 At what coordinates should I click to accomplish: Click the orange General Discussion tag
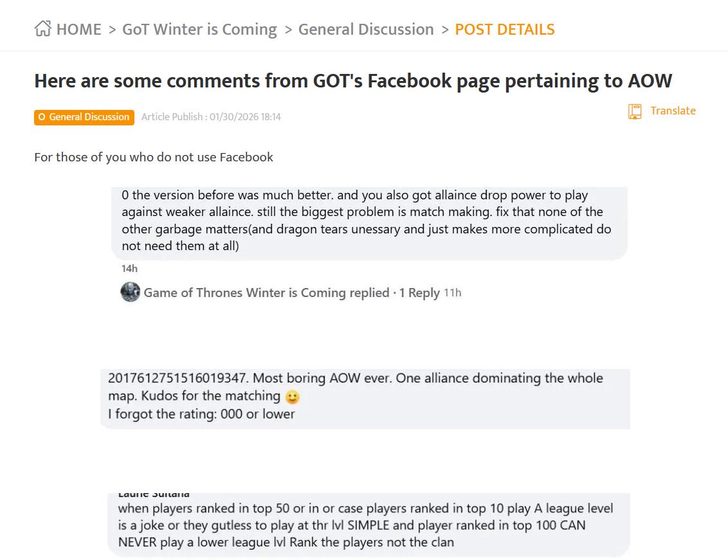click(x=84, y=117)
